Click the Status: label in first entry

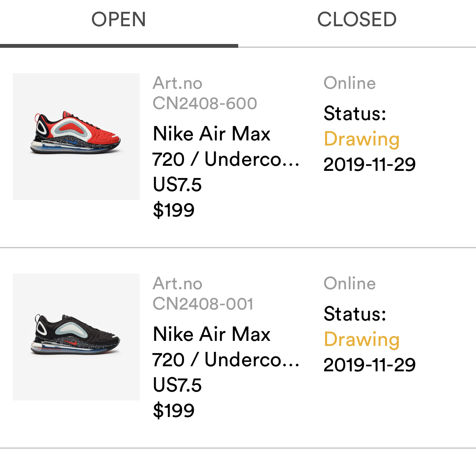click(355, 113)
